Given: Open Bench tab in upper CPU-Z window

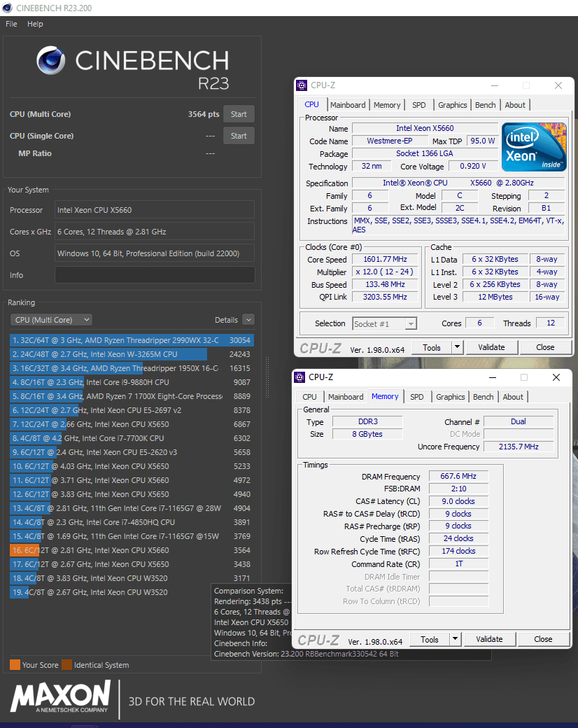Looking at the screenshot, I should click(485, 105).
